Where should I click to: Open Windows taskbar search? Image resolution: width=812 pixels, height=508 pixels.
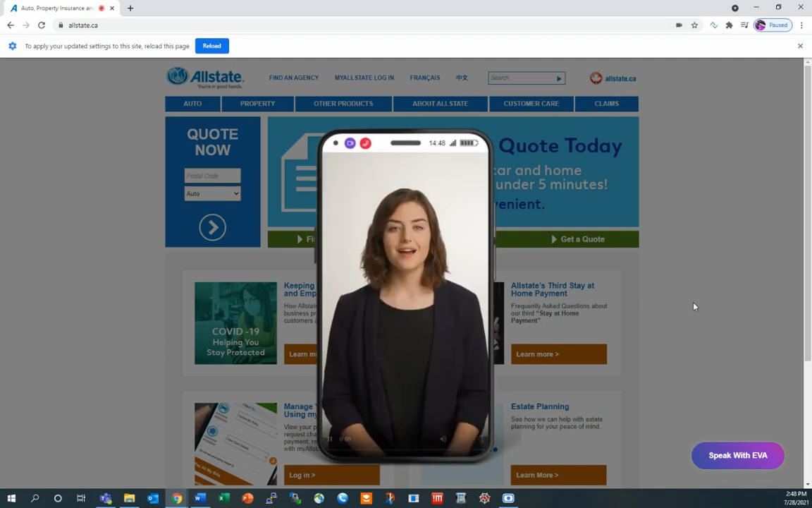(x=35, y=498)
